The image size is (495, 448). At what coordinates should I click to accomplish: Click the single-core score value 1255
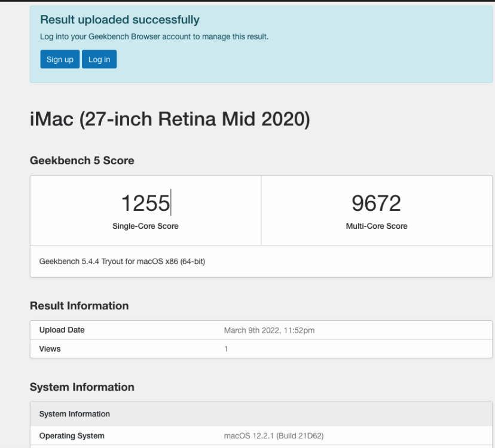[145, 203]
